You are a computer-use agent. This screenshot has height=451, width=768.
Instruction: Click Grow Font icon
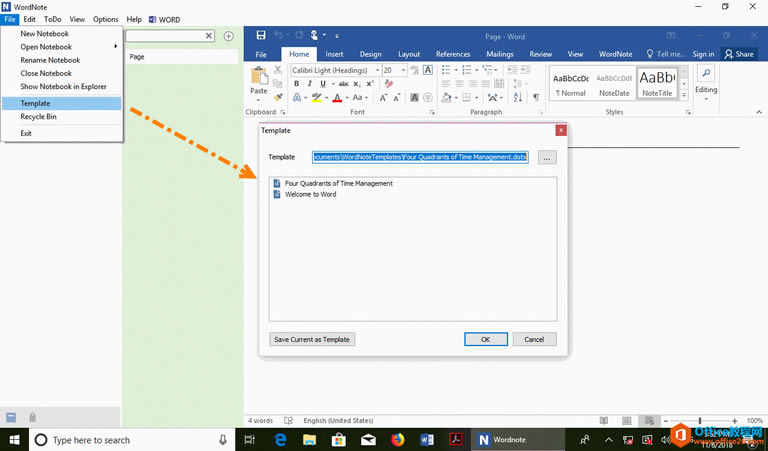(x=384, y=97)
